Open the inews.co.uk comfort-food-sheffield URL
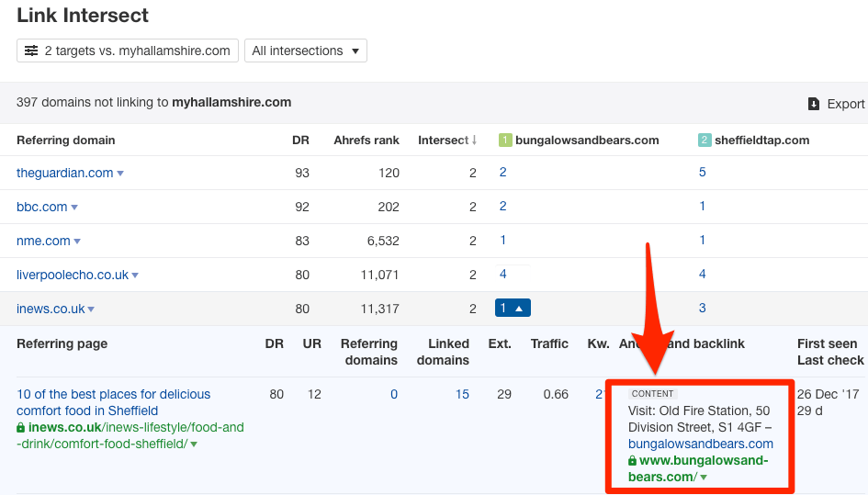The height and width of the screenshot is (495, 868). click(x=130, y=435)
